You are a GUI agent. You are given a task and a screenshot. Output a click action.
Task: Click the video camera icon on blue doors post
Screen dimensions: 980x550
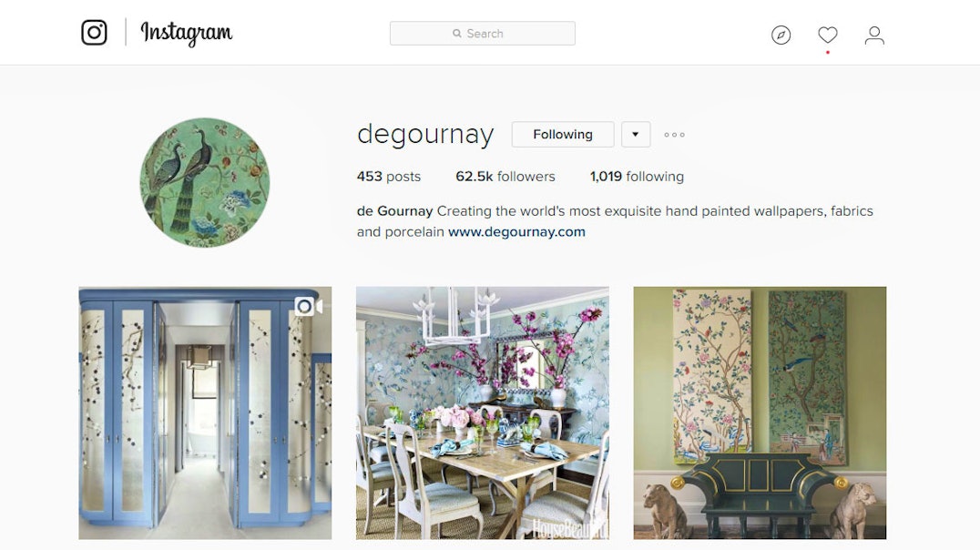[x=309, y=306]
